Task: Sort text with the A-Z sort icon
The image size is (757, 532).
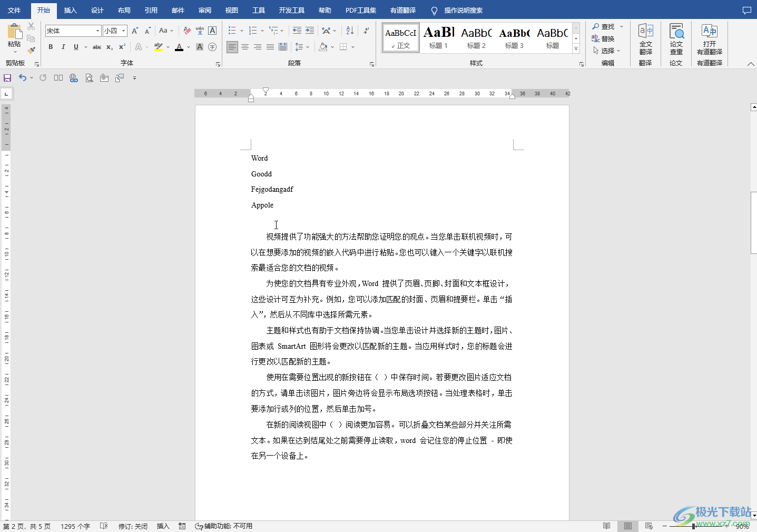Action: point(350,31)
